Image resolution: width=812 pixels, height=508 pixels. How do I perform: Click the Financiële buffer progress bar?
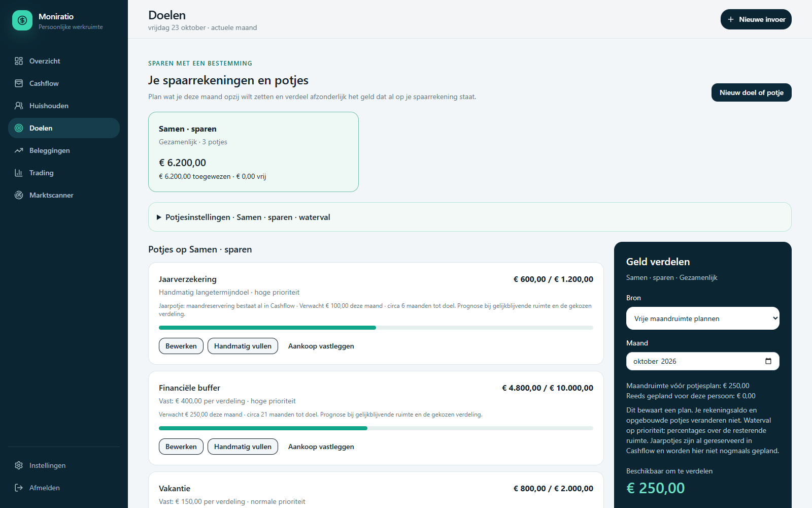[376, 428]
